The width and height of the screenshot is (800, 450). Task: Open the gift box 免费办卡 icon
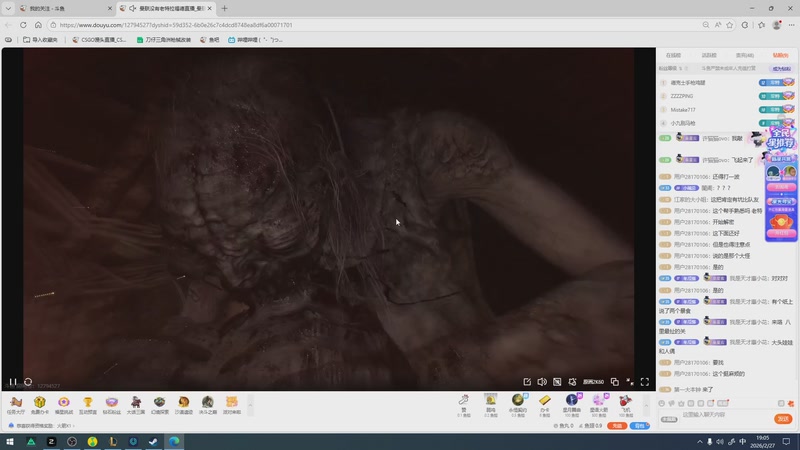[40, 405]
